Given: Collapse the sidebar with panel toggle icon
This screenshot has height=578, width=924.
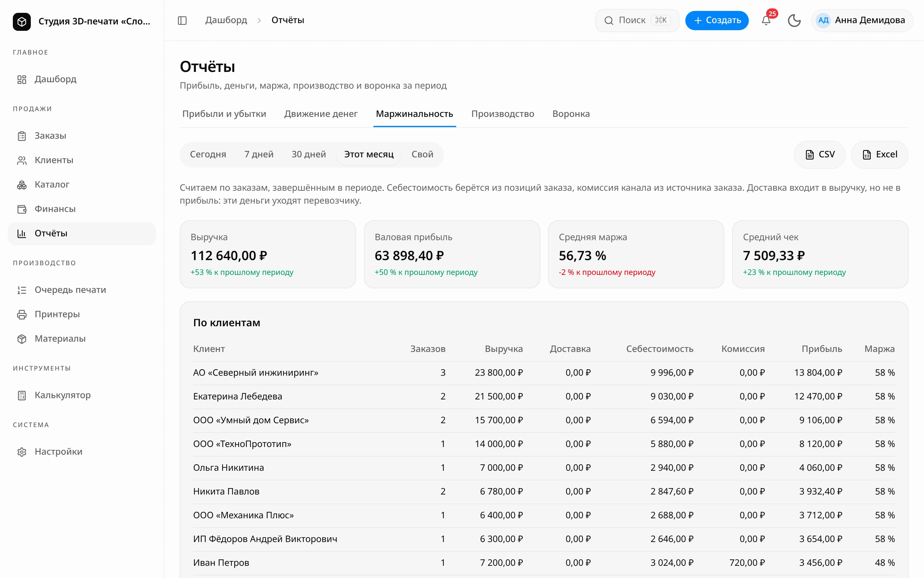Looking at the screenshot, I should coord(182,20).
